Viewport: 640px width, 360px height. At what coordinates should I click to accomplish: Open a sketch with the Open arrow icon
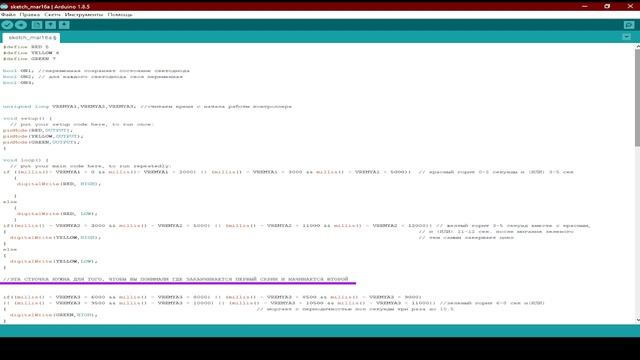point(51,25)
